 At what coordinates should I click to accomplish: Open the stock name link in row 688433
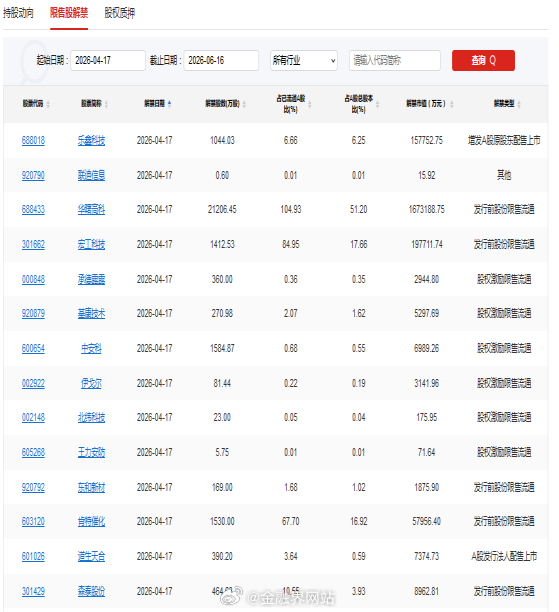point(91,210)
